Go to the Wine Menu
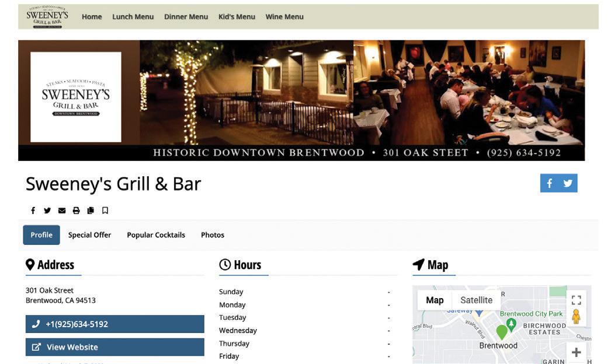Image resolution: width=611 pixels, height=364 pixels. coord(284,17)
